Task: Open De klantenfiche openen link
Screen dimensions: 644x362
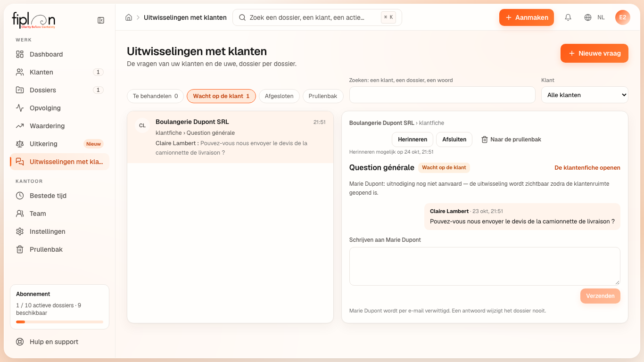Action: [587, 168]
